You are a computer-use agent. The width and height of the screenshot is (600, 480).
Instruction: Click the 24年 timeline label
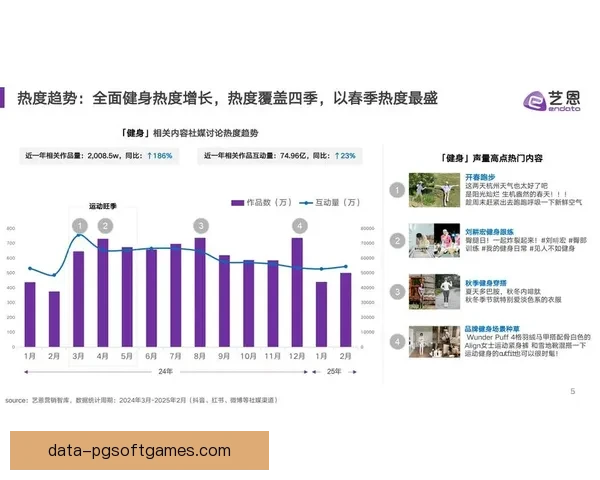coord(165,371)
